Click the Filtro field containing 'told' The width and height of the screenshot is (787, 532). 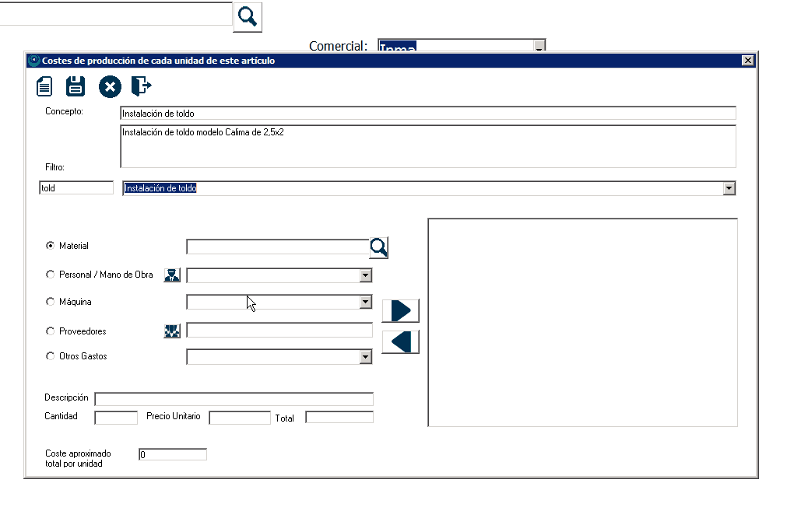click(x=76, y=188)
